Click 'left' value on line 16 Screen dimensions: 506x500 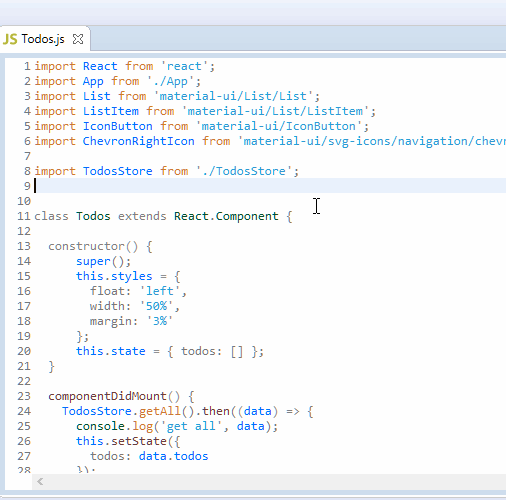pos(160,291)
